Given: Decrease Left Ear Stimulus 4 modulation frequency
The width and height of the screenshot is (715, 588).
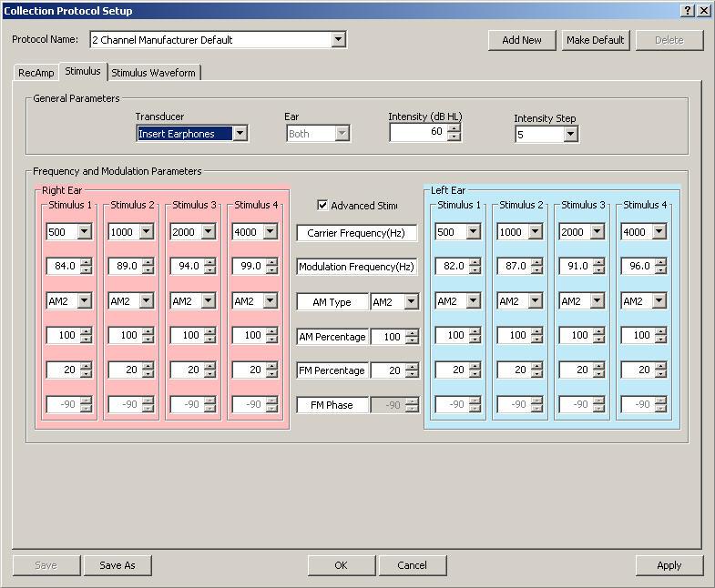Looking at the screenshot, I should [659, 270].
